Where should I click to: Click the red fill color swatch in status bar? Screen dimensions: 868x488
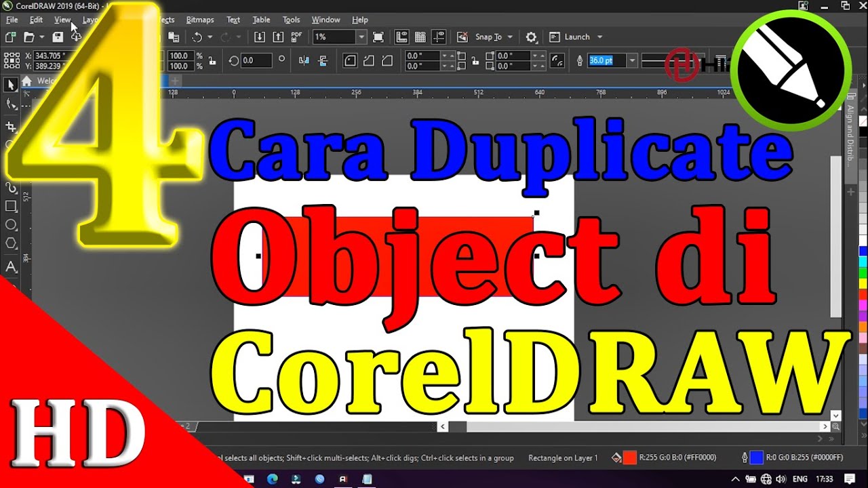tap(629, 457)
